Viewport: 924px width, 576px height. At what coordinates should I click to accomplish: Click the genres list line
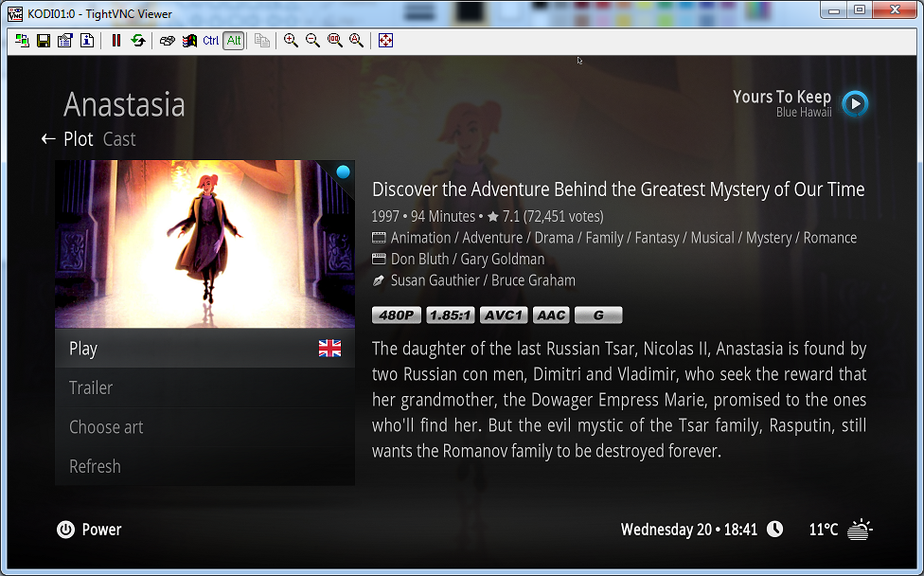click(624, 238)
